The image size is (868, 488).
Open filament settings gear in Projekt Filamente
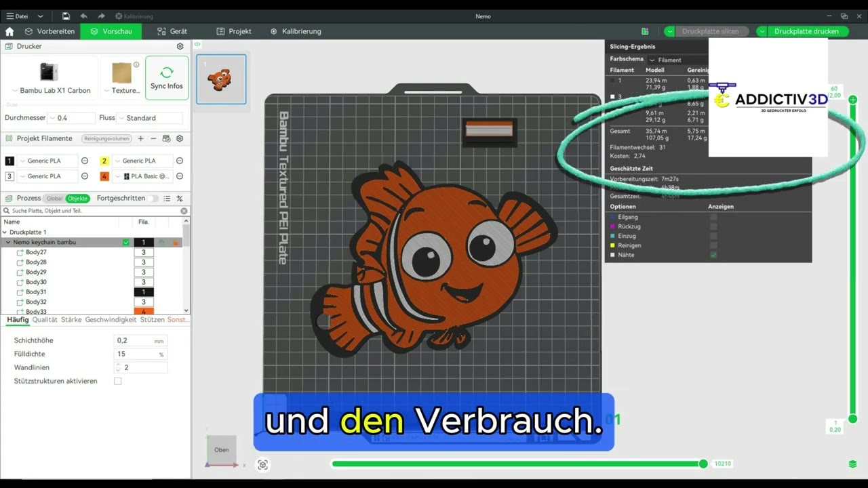[x=180, y=138]
